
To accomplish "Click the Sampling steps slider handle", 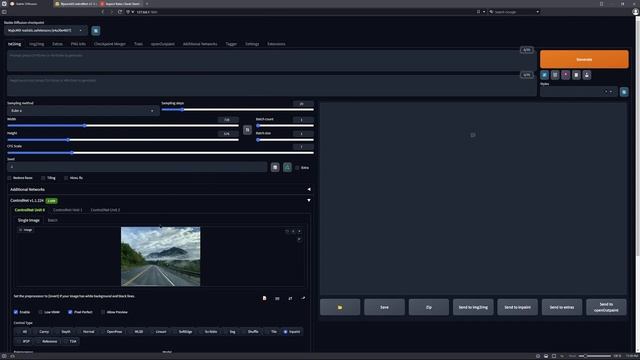I will 182,109.
